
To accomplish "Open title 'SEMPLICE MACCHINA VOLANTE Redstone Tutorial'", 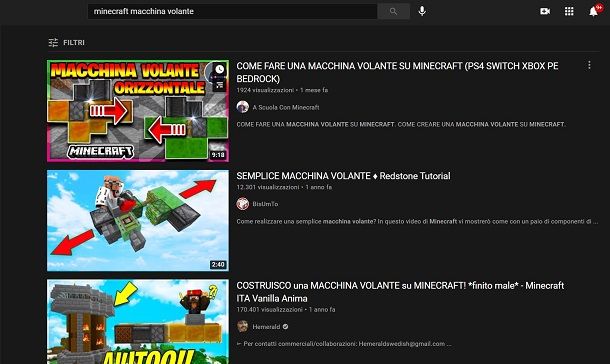I will point(343,176).
